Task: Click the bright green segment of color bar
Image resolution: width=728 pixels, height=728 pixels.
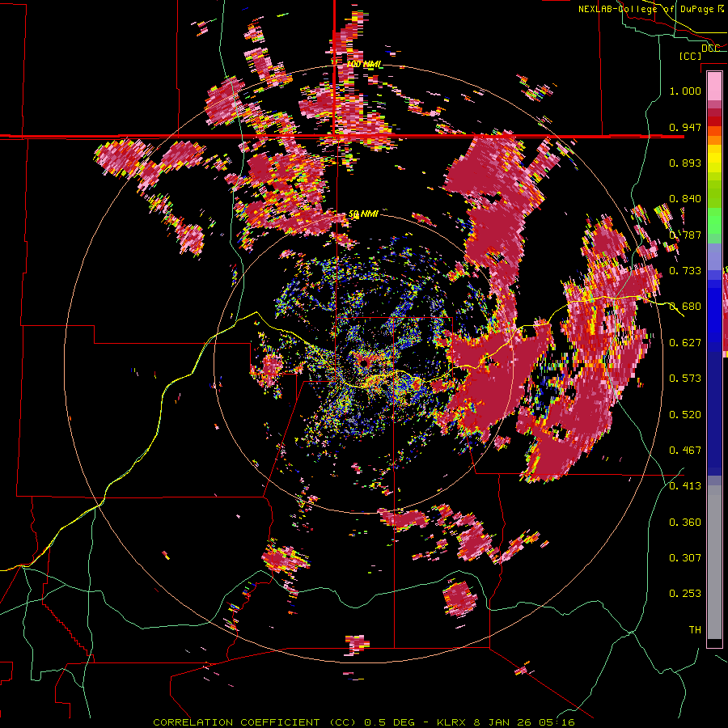Action: (x=714, y=221)
